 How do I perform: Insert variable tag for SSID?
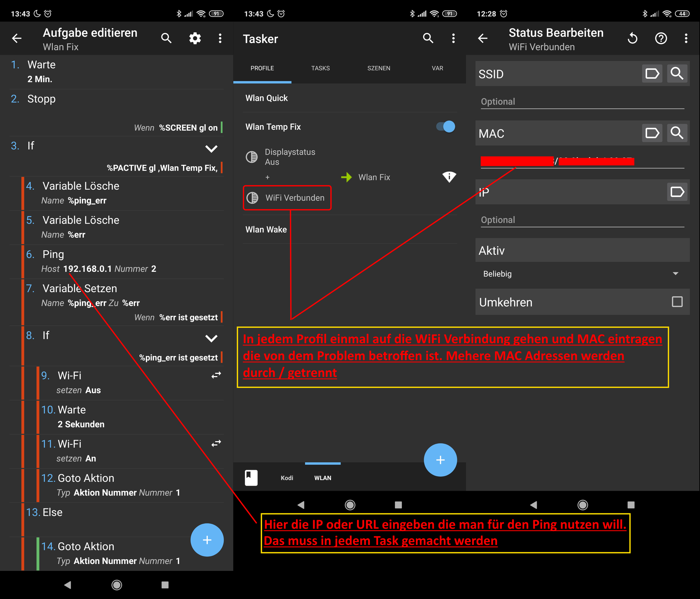pyautogui.click(x=652, y=74)
